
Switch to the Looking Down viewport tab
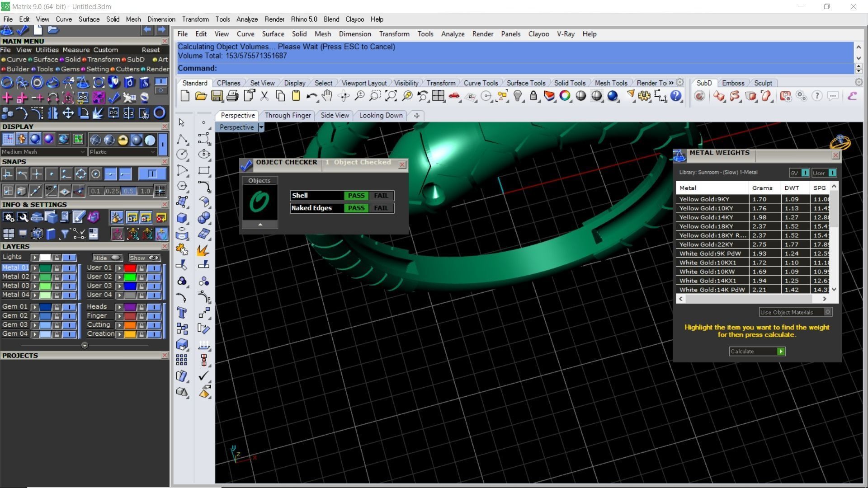(381, 116)
